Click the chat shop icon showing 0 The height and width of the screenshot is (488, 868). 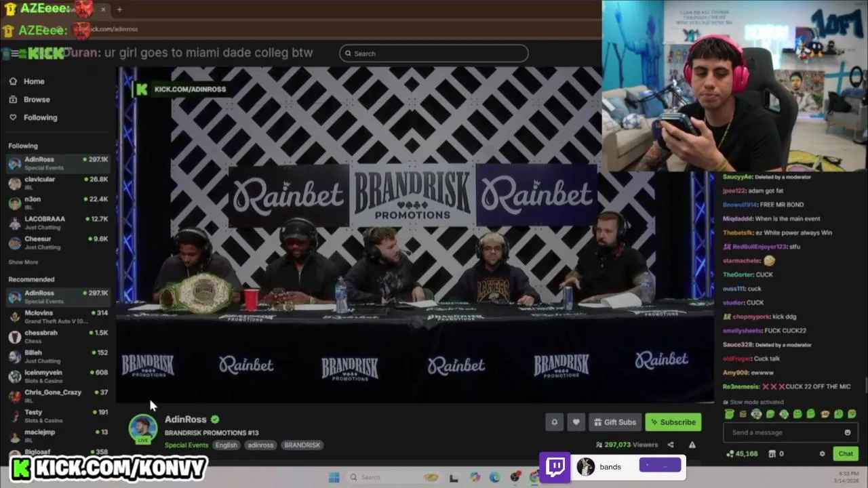(x=776, y=454)
